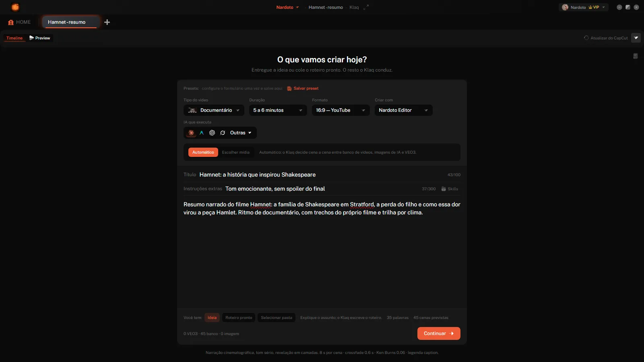Click the expand arrows icon next to Klaq

(366, 7)
